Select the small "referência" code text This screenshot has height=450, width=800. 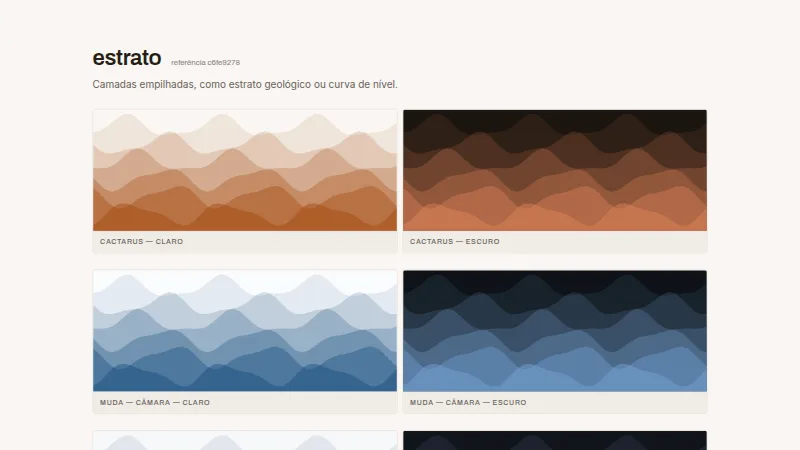pyautogui.click(x=206, y=62)
